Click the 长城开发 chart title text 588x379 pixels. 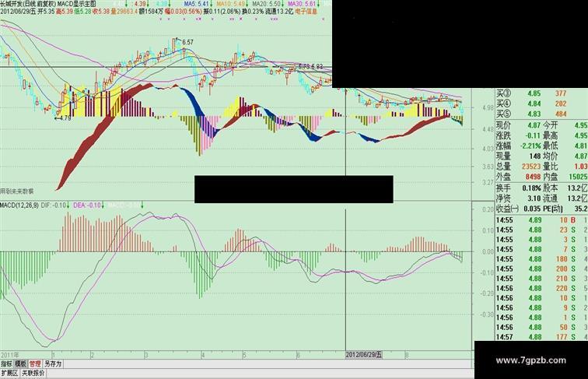point(11,4)
